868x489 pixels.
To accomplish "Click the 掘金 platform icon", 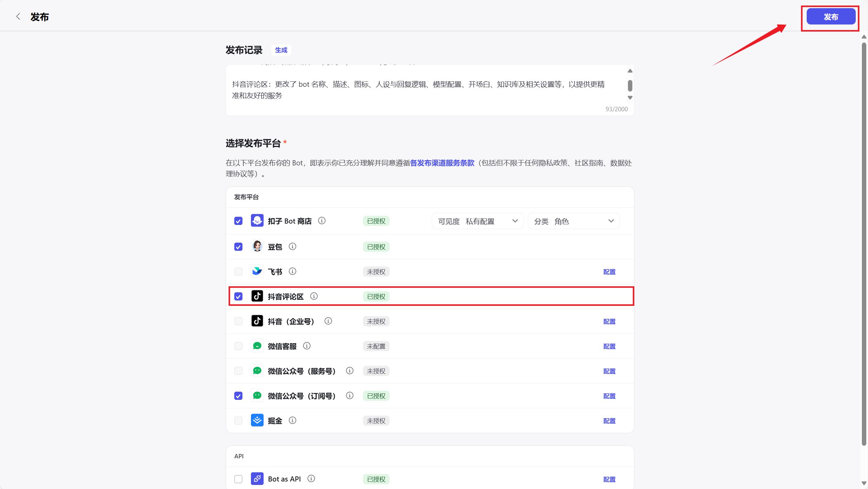I will click(x=257, y=421).
